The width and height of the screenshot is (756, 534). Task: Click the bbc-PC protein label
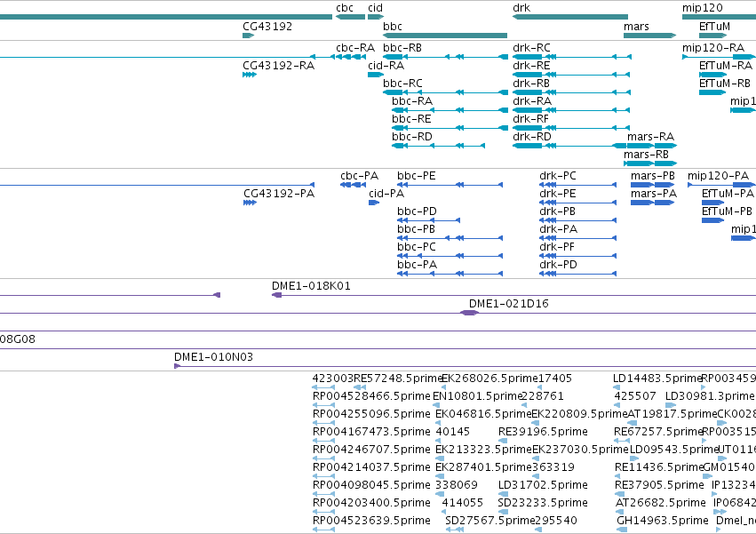(x=417, y=246)
